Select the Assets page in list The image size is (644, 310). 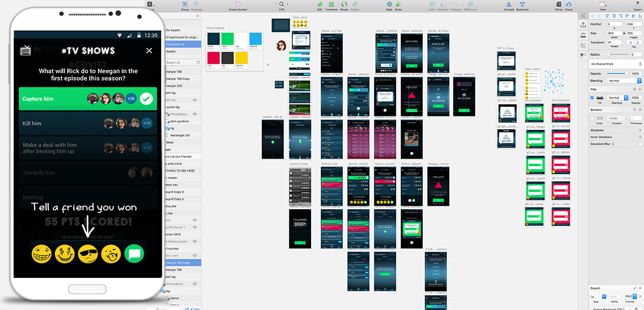(x=171, y=51)
